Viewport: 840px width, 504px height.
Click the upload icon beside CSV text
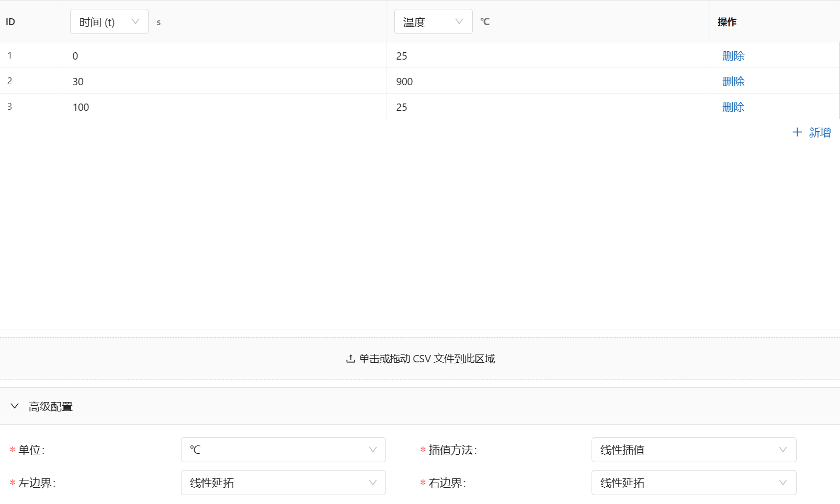pos(350,359)
